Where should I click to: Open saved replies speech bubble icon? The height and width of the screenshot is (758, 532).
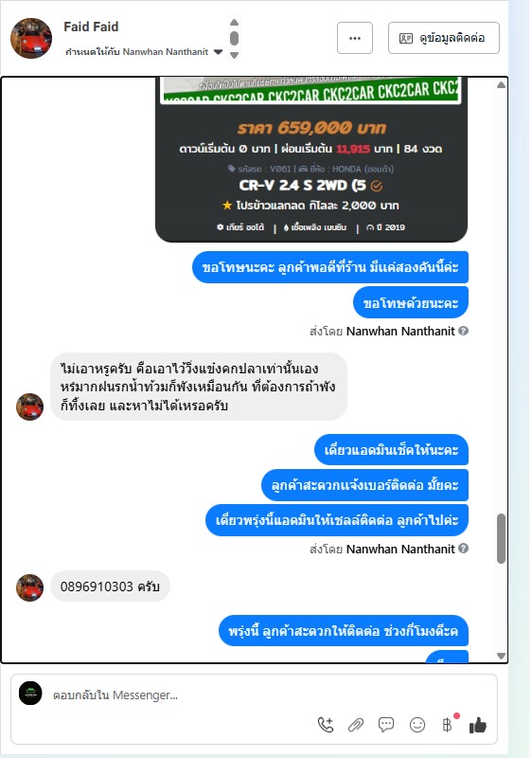pos(386,725)
